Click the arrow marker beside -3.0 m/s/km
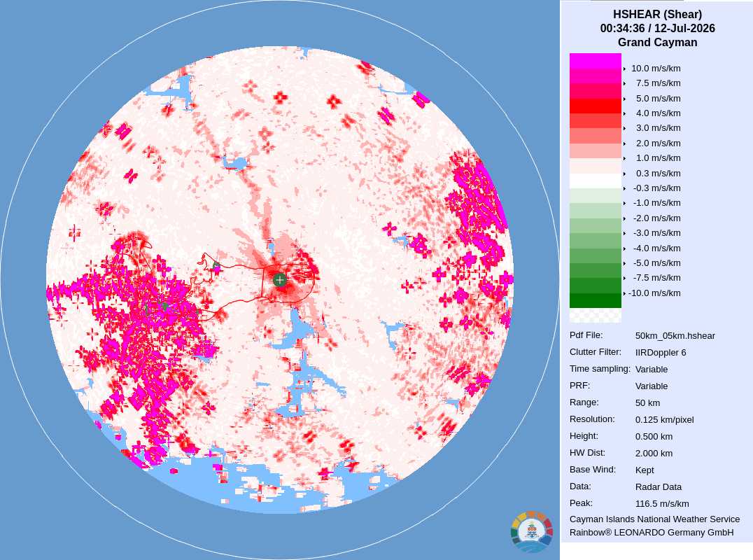Screen dimensions: 753x560 click(624, 233)
